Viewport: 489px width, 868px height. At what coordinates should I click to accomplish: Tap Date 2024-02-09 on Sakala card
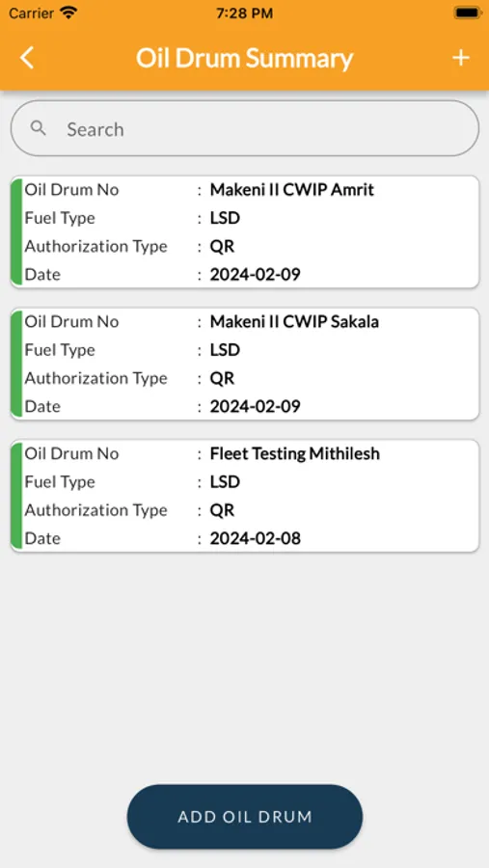256,406
